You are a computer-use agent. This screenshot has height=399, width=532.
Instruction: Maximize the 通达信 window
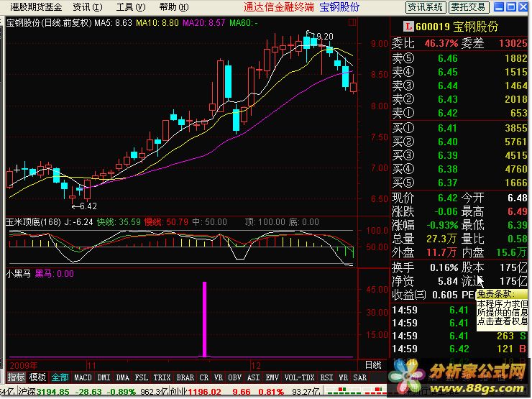click(x=510, y=6)
